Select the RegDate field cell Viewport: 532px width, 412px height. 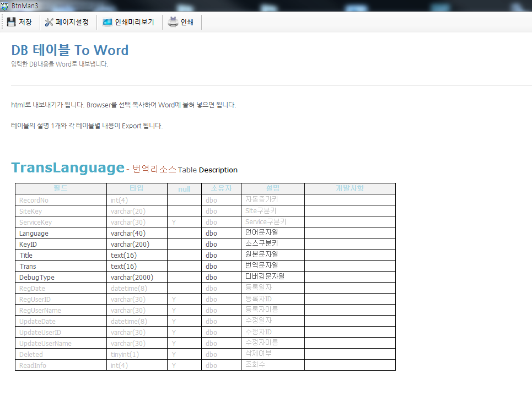click(x=61, y=288)
